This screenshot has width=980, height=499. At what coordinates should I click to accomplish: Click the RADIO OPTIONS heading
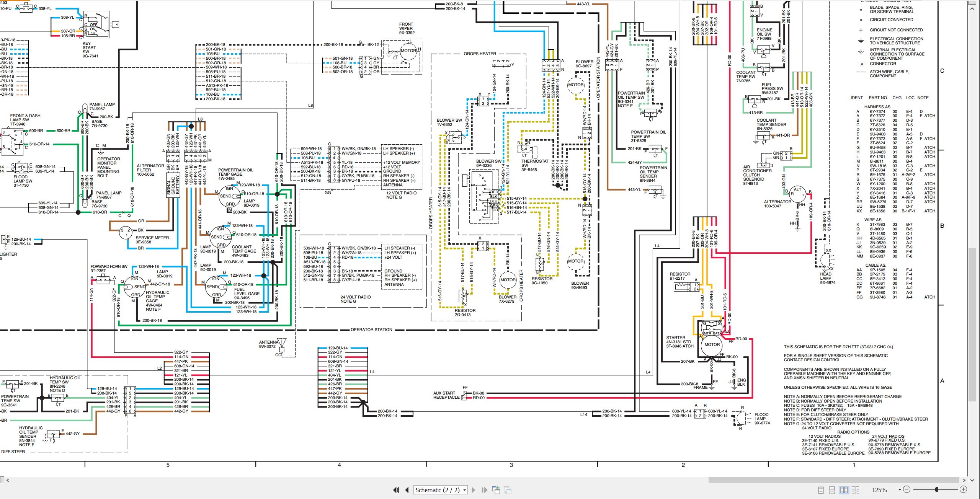coord(853,432)
